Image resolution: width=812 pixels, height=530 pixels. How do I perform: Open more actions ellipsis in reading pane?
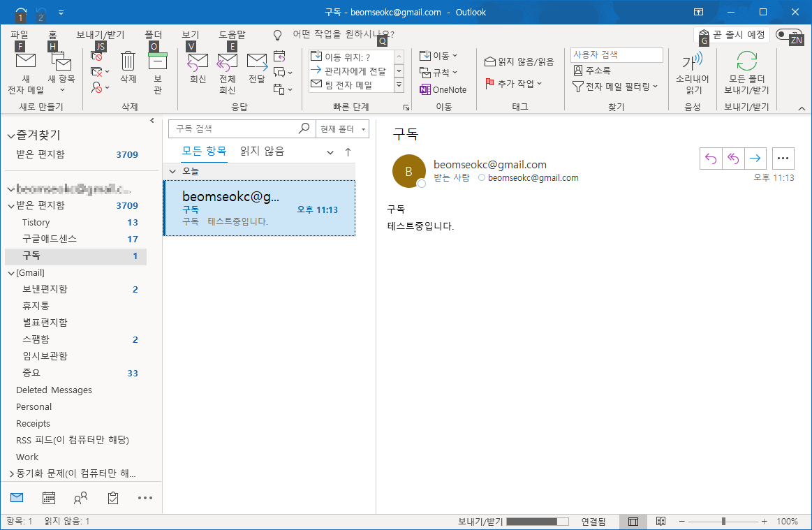783,159
